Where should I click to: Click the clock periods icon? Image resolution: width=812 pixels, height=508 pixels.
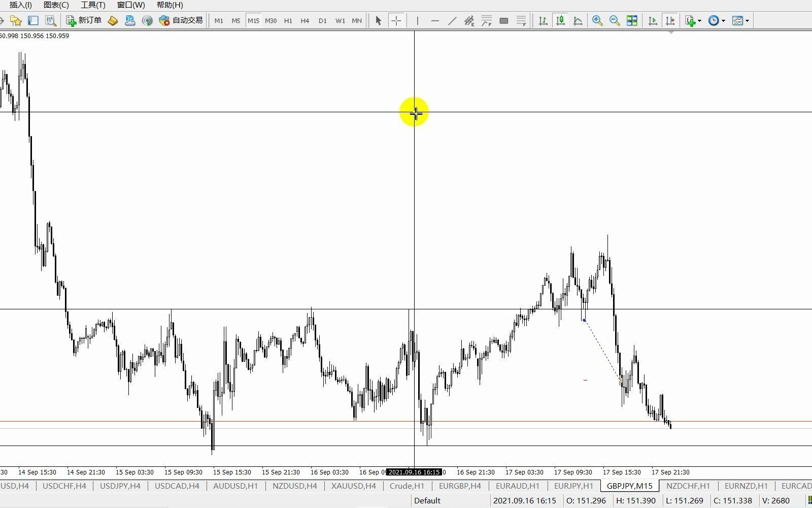[x=714, y=21]
